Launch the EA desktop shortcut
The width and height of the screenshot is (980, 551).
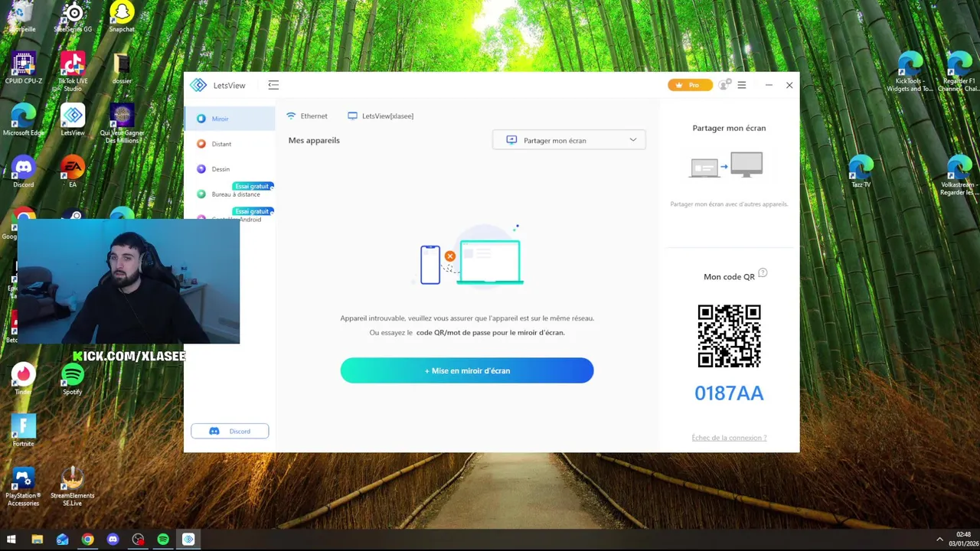point(73,172)
